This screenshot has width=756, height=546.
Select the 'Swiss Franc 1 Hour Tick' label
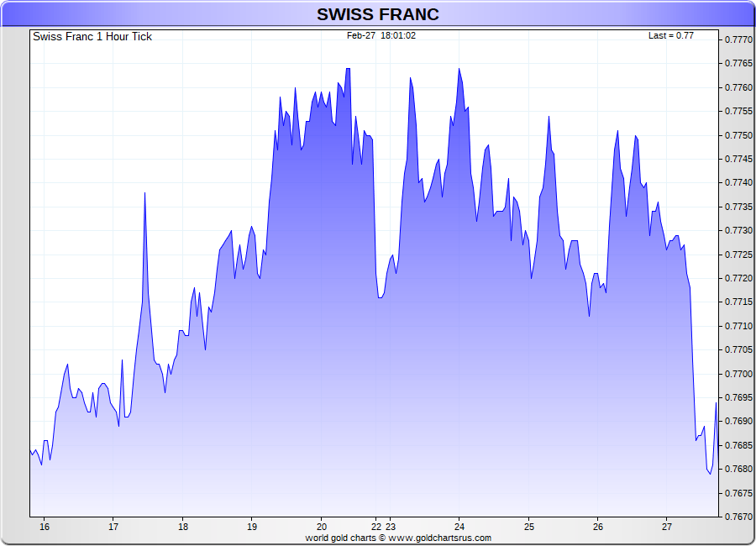[x=92, y=37]
